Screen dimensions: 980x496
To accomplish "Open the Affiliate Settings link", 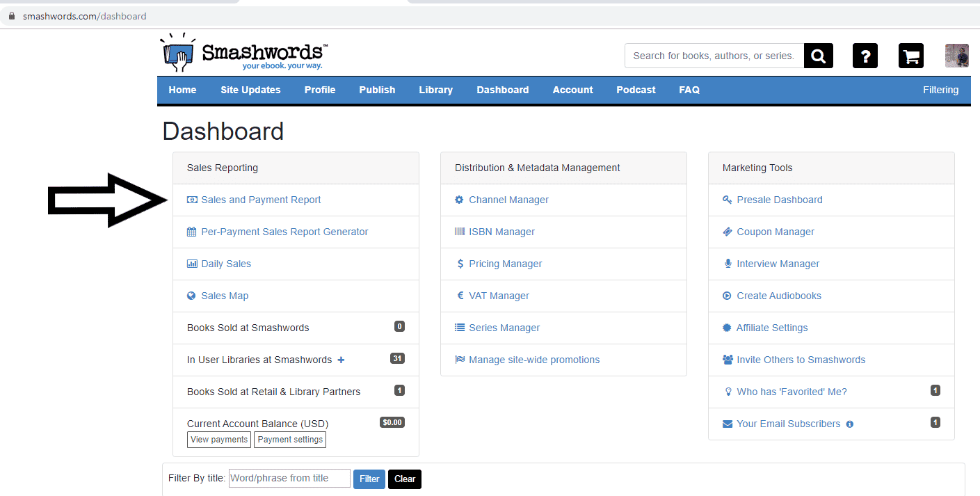I will 772,328.
